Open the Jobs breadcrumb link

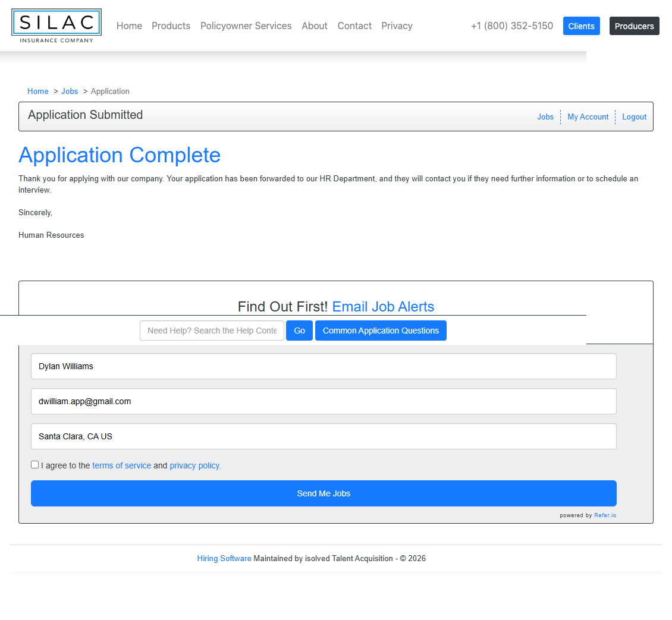tap(70, 91)
